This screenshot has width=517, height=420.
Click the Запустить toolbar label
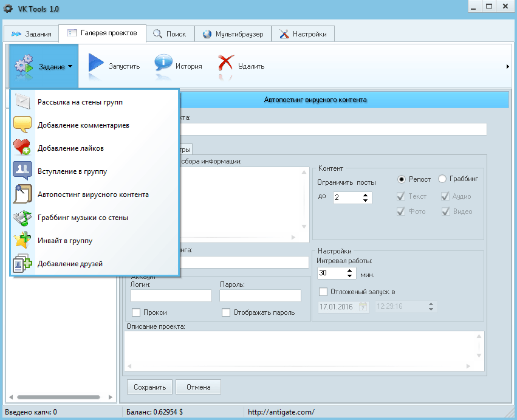coord(125,66)
